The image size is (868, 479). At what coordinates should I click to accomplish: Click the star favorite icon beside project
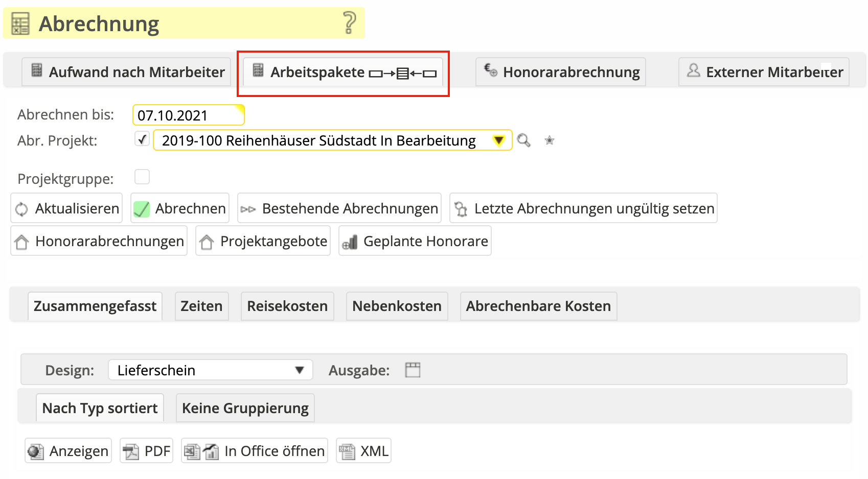point(550,140)
